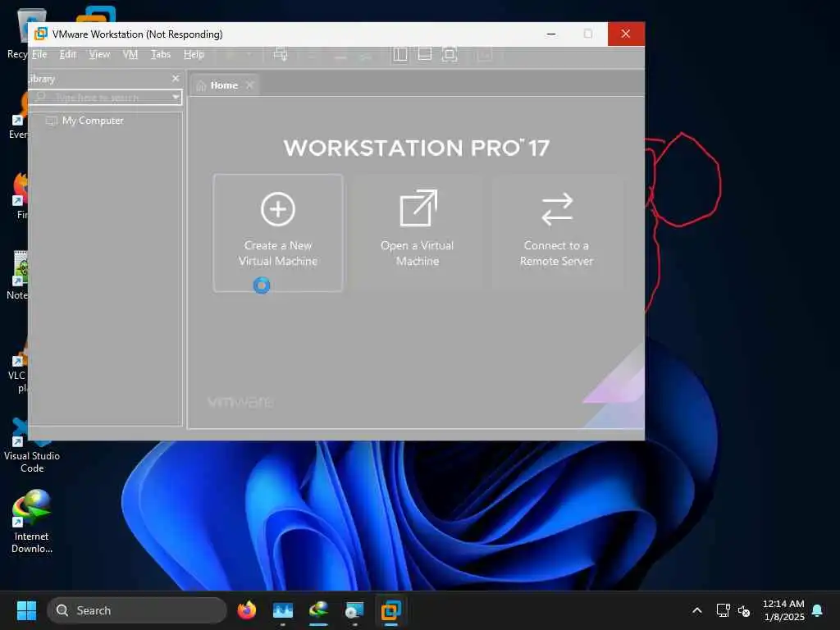Screen dimensions: 840x630
Task: Open Firefox from the taskbar
Action: 247,610
